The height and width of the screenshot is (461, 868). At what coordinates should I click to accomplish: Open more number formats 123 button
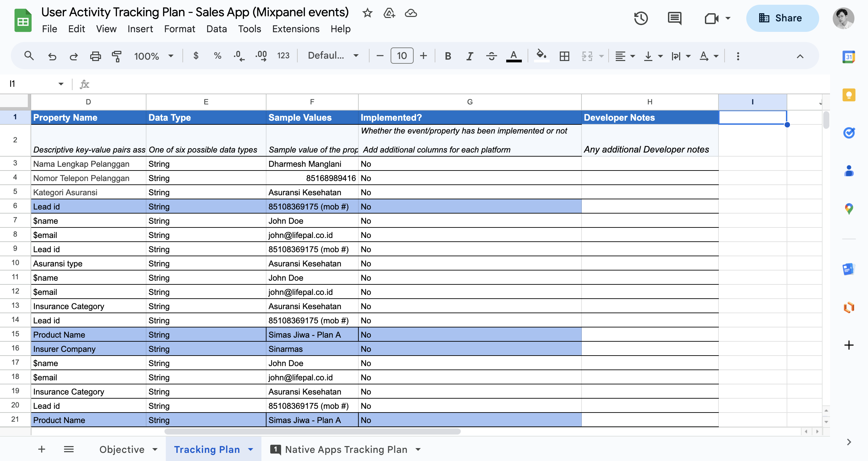click(x=283, y=56)
